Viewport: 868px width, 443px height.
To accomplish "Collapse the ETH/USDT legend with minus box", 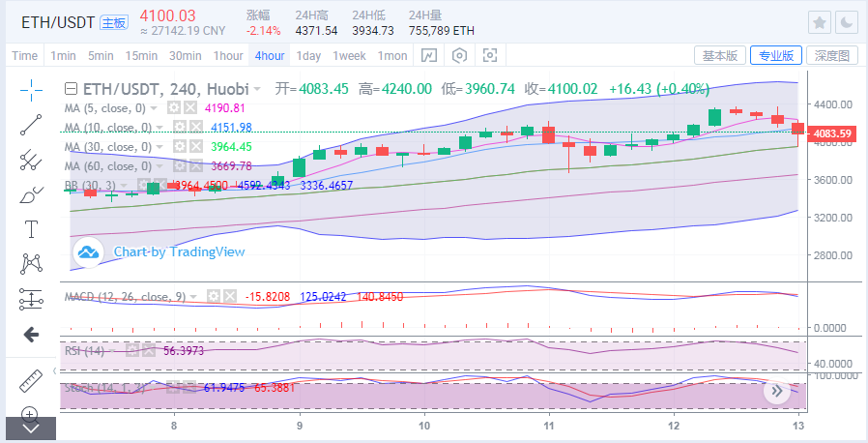I will tap(71, 88).
